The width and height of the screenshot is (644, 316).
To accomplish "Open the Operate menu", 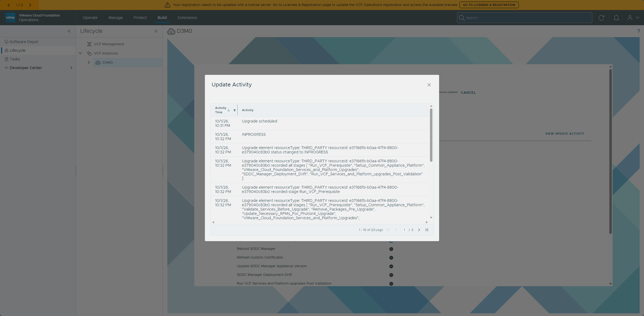I will pyautogui.click(x=90, y=18).
